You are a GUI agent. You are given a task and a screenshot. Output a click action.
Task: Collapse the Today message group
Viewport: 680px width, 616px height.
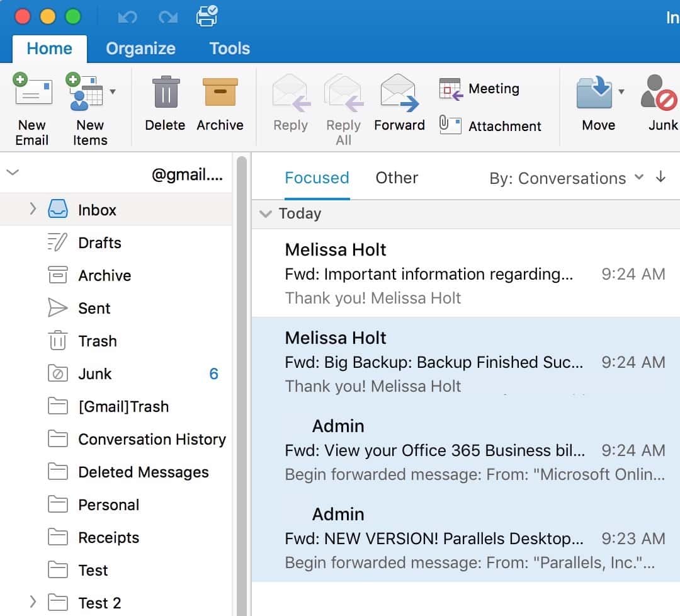(x=265, y=214)
